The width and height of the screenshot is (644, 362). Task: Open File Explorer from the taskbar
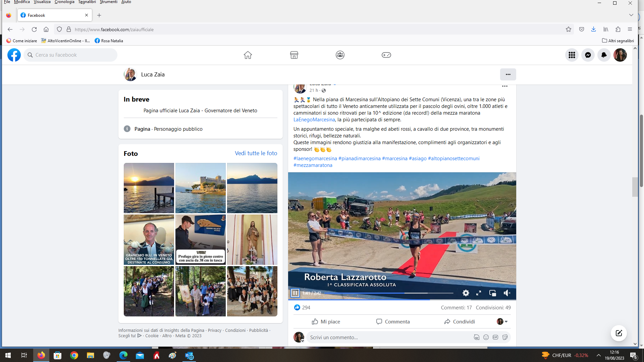[x=91, y=355]
